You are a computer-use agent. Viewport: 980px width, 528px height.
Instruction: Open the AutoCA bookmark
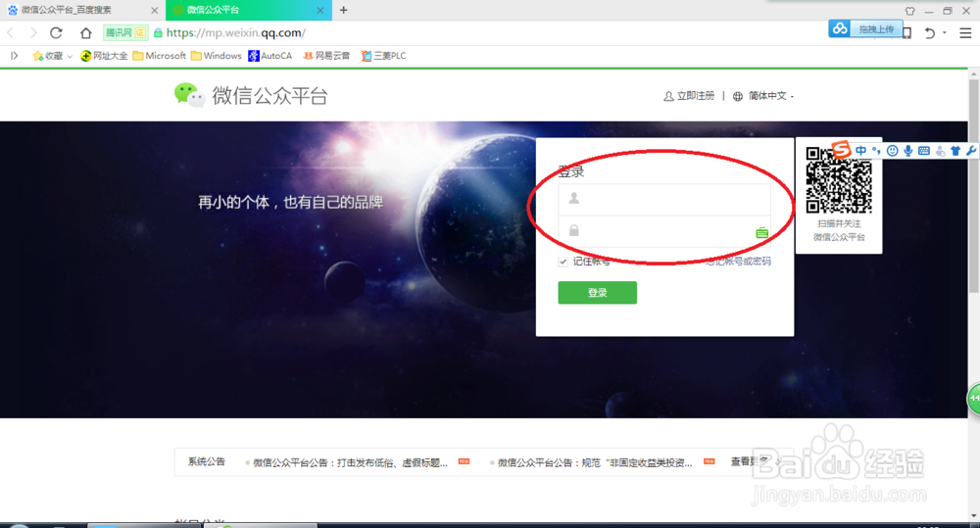(270, 56)
